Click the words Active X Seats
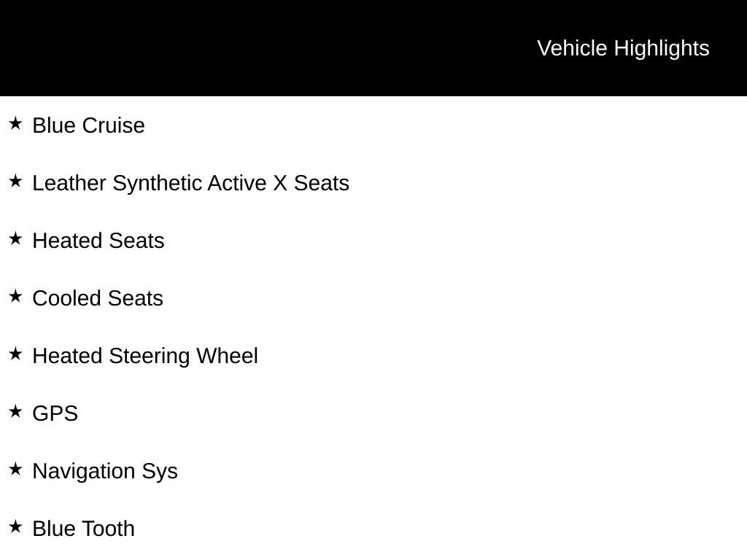The width and height of the screenshot is (747, 560). click(278, 183)
